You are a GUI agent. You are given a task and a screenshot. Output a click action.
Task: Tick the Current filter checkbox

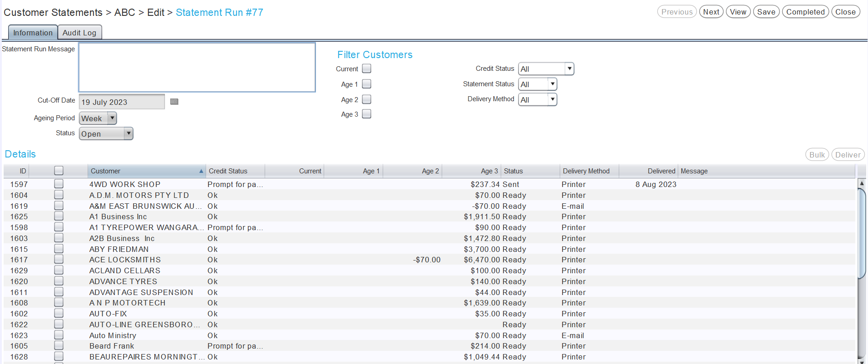click(367, 69)
